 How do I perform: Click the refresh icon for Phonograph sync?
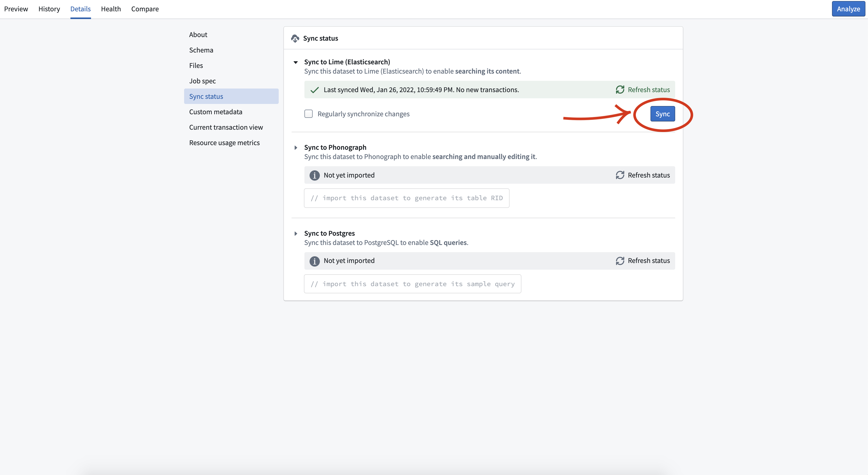(x=620, y=175)
